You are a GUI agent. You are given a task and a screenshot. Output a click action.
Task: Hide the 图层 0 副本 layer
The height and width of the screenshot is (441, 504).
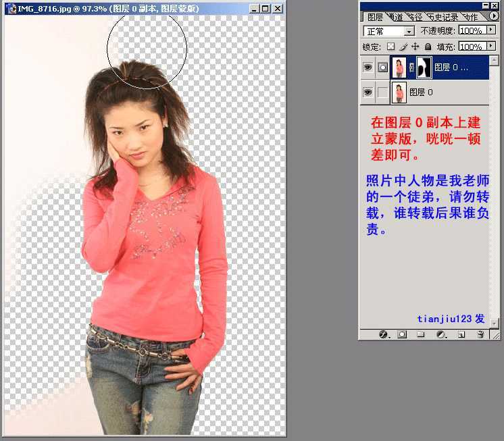[368, 68]
